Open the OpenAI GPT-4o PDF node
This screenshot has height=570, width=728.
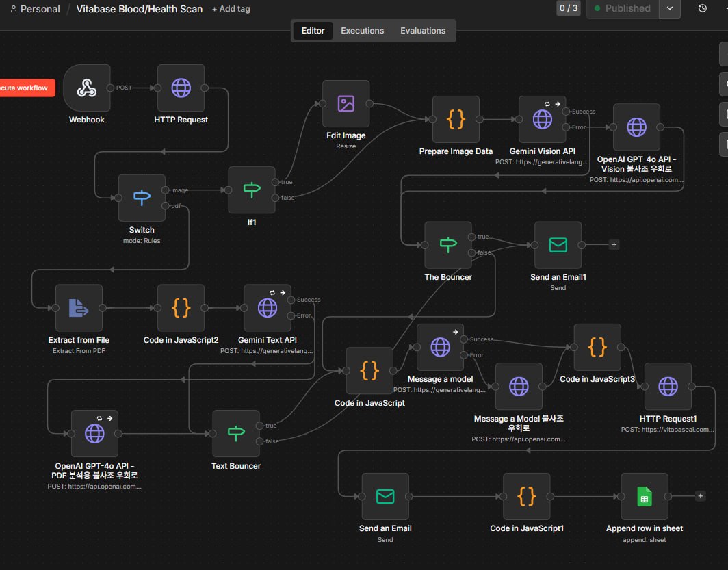[94, 434]
